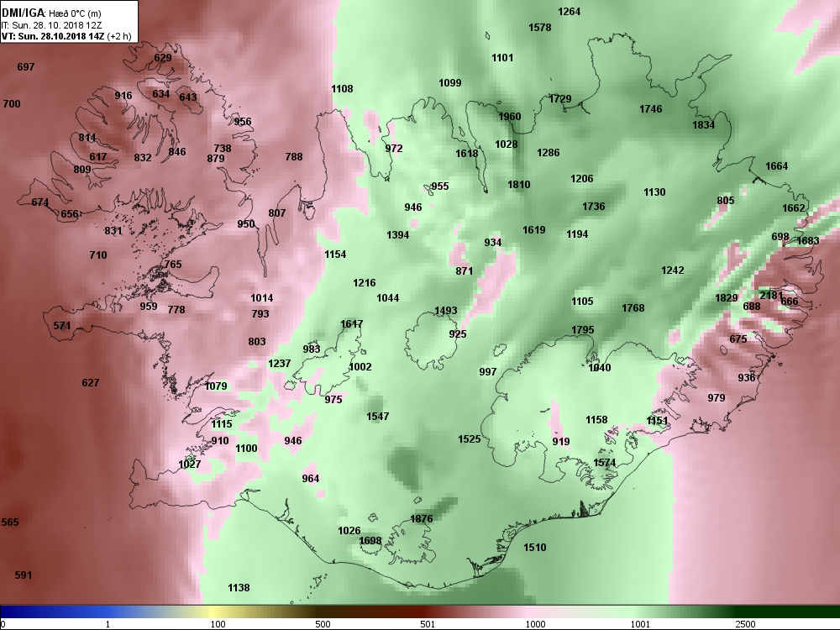Click the map value 1242
The width and height of the screenshot is (840, 630).
672,270
